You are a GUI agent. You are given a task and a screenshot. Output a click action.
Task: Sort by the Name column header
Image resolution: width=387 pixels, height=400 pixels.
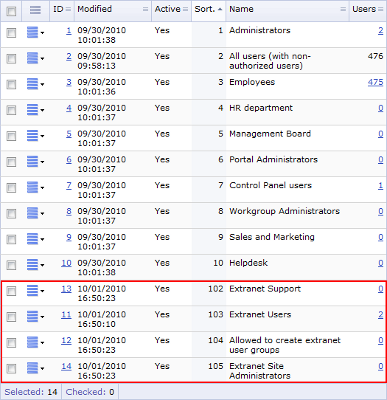(287, 10)
